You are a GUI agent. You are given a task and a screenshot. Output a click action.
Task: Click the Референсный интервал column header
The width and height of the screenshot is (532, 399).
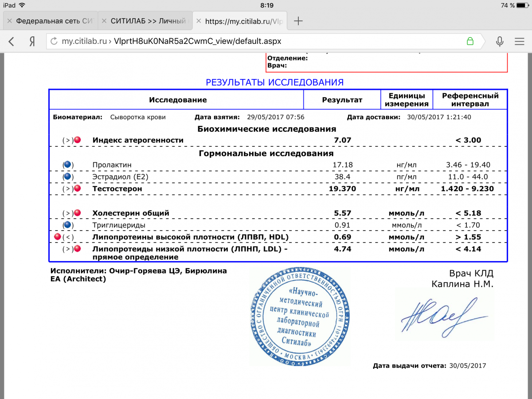coord(470,100)
